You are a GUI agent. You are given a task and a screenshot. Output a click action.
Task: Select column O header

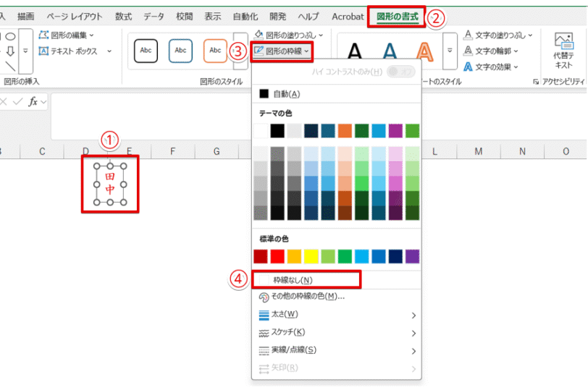(x=566, y=151)
